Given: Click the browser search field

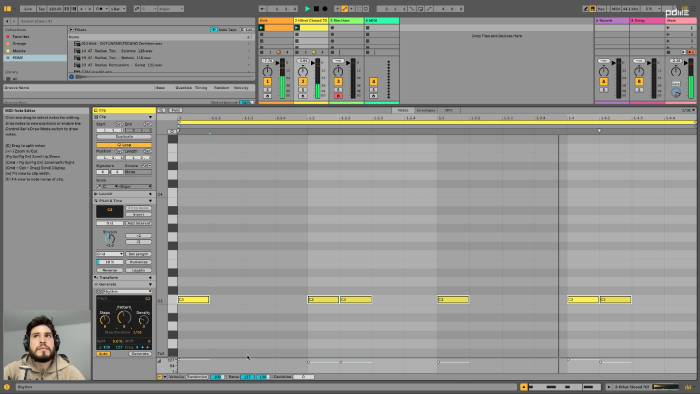Looking at the screenshot, I should click(x=137, y=21).
